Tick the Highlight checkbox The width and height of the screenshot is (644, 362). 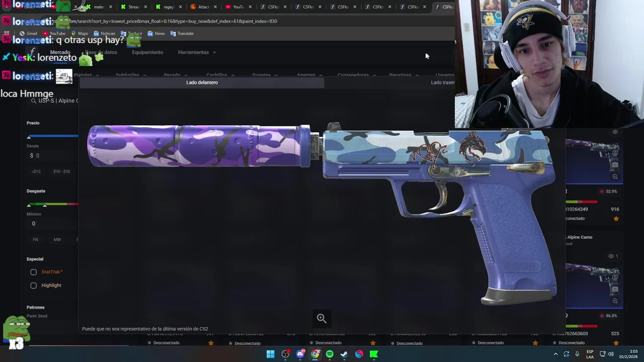pyautogui.click(x=34, y=286)
